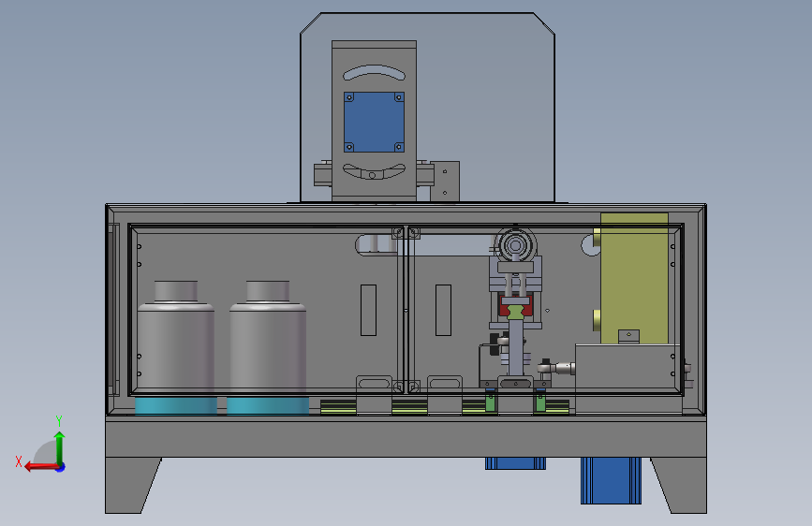Image resolution: width=812 pixels, height=526 pixels.
Task: Select the right support leg
Action: 681,485
